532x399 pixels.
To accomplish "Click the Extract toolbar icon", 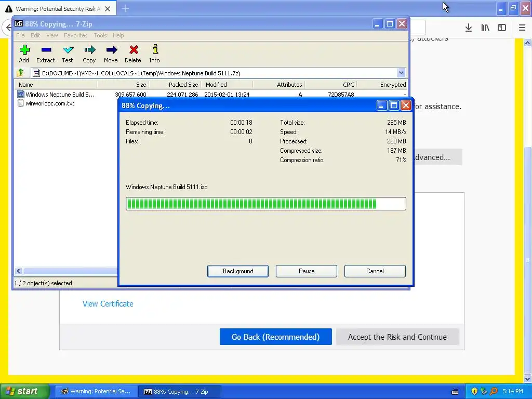I will pyautogui.click(x=46, y=50).
